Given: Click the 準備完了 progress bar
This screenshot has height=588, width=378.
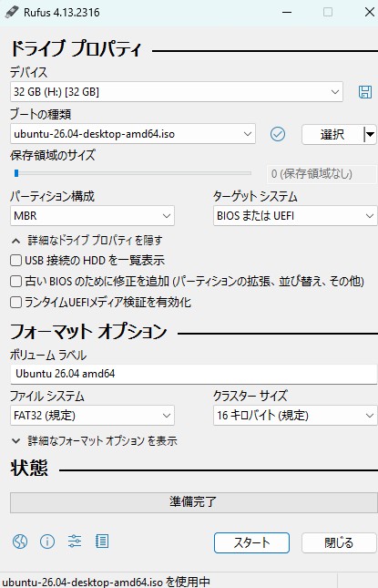Looking at the screenshot, I should [x=194, y=502].
